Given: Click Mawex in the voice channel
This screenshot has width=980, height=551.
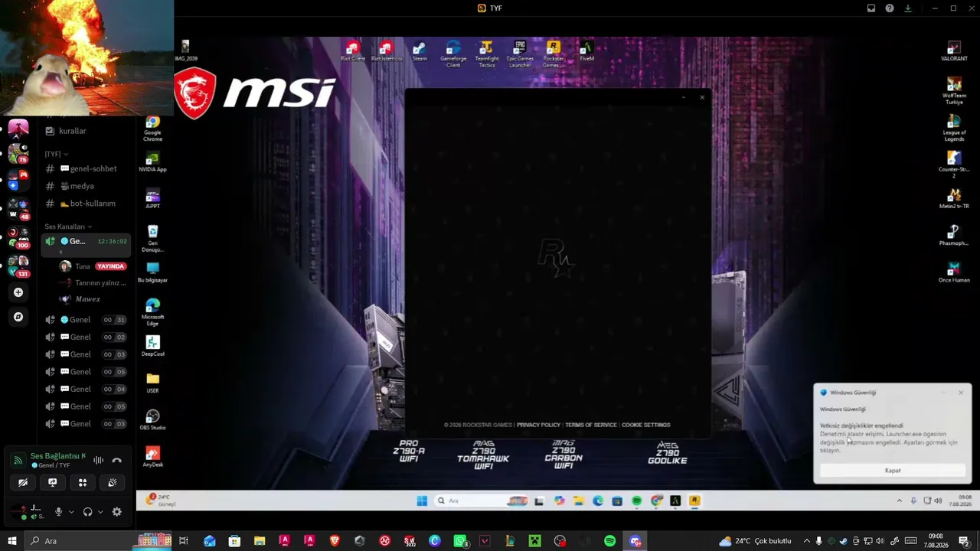Looking at the screenshot, I should (x=92, y=299).
